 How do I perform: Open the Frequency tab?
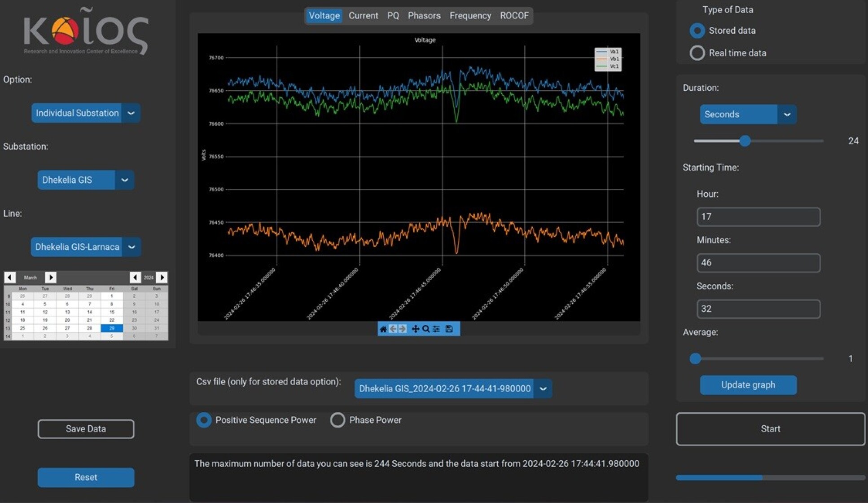tap(470, 16)
